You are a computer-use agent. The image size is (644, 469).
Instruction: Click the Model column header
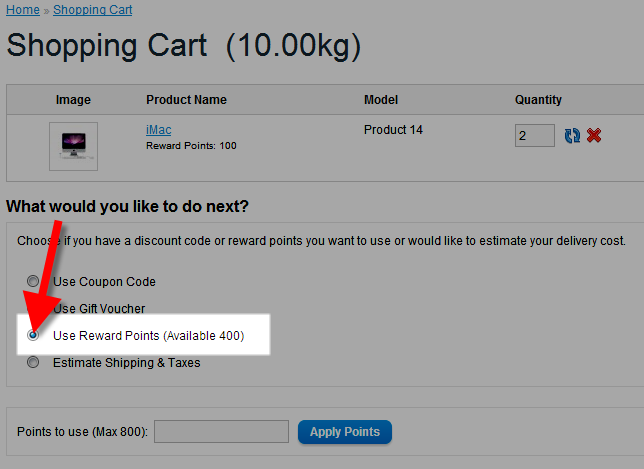[381, 100]
